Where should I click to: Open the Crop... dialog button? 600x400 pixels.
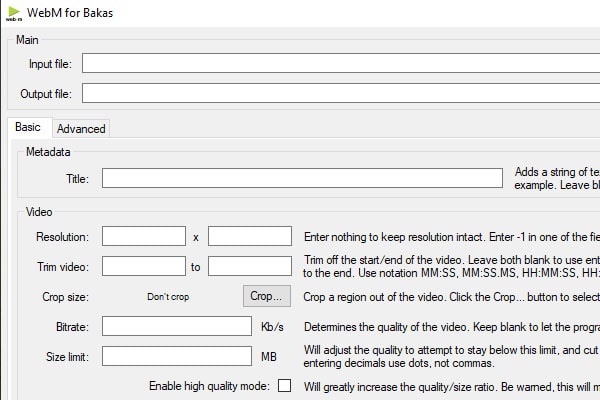click(267, 296)
